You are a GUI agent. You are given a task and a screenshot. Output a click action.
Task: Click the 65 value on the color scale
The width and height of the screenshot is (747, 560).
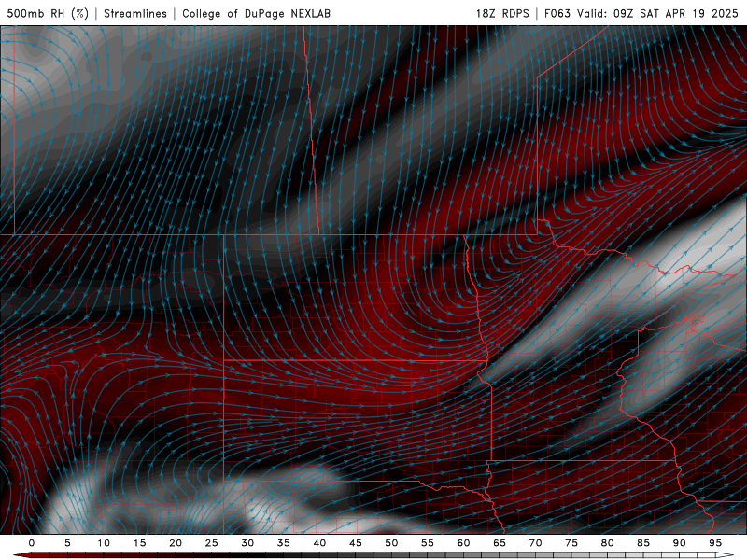(x=500, y=543)
